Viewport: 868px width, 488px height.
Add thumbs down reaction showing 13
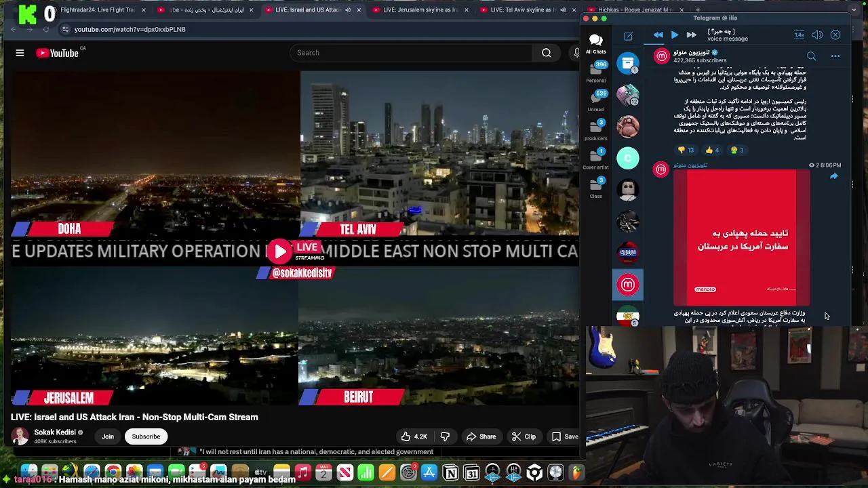[686, 150]
